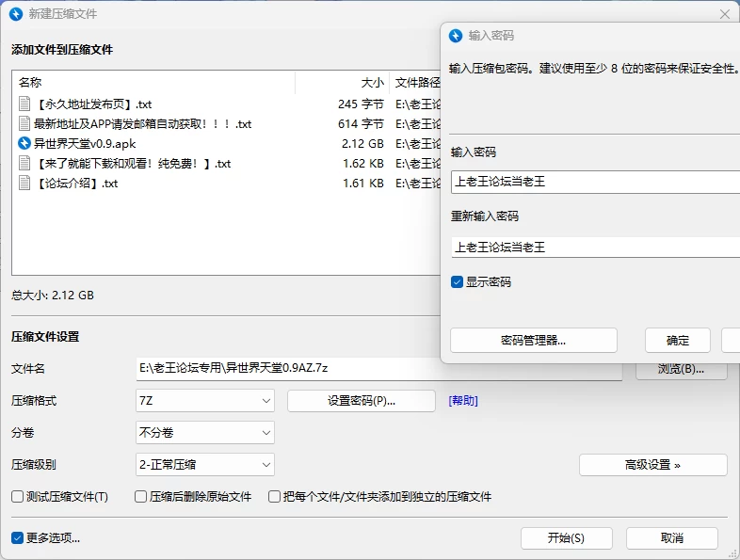Click the 文件路径 column header

click(415, 83)
